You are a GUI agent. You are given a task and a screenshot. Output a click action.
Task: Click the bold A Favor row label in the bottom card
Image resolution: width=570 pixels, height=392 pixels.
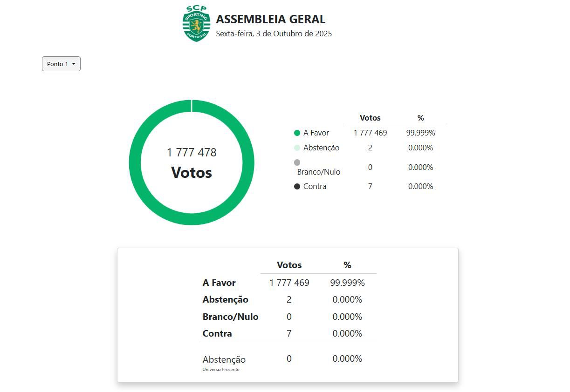[x=219, y=283]
